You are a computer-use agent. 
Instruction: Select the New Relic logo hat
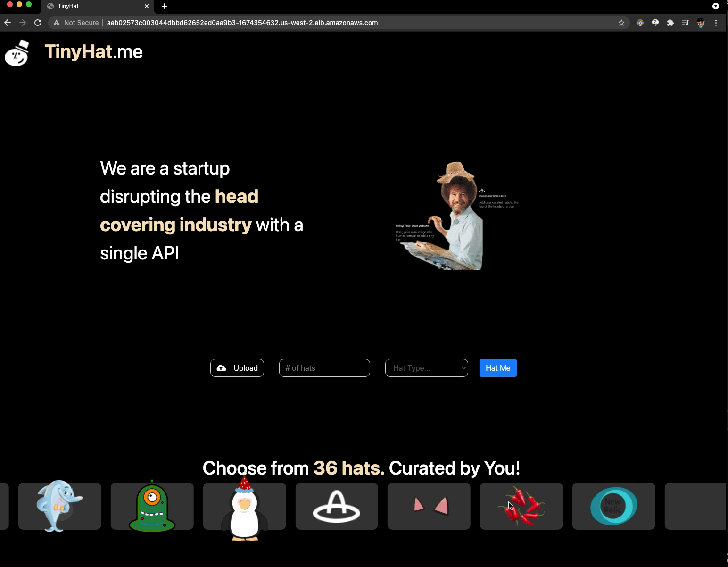(x=613, y=506)
